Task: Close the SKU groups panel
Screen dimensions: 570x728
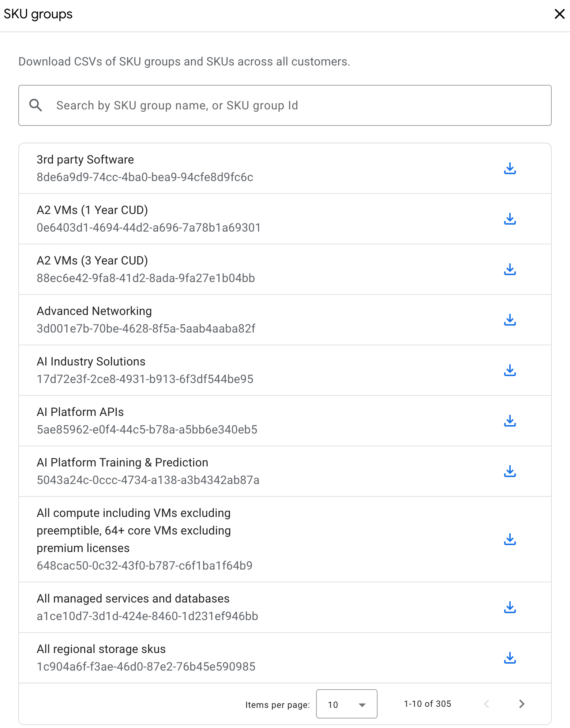Action: tap(559, 14)
